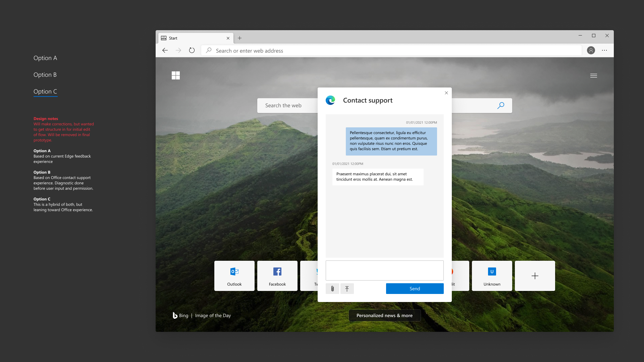
Task: Click the address bar search field
Action: (x=391, y=51)
